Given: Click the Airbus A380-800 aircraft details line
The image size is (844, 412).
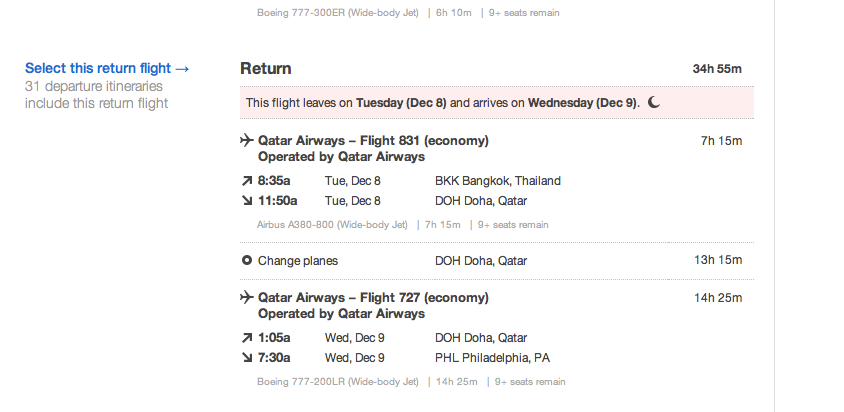Looking at the screenshot, I should tap(403, 225).
